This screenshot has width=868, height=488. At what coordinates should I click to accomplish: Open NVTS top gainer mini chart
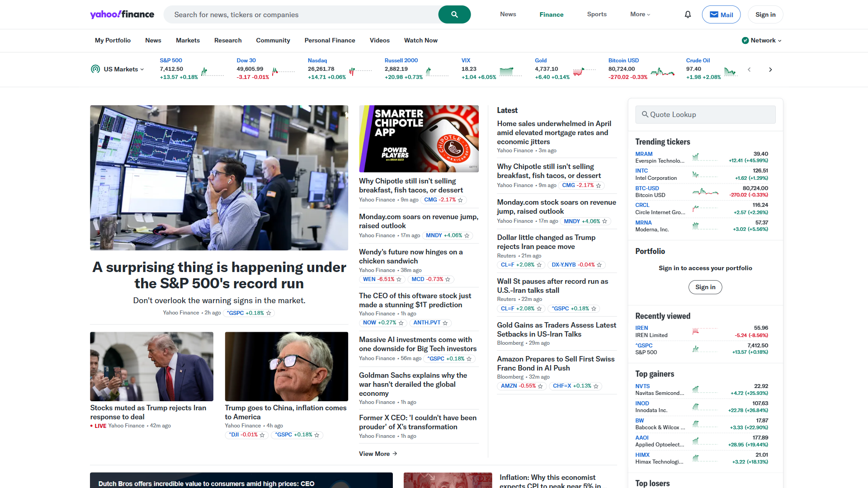pyautogui.click(x=705, y=389)
